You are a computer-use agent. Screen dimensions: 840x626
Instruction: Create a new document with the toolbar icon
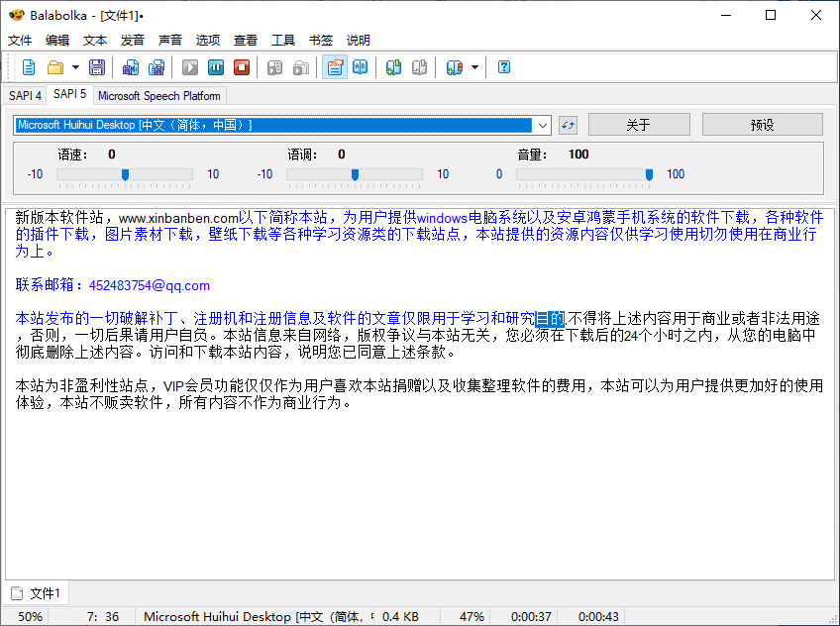click(29, 67)
